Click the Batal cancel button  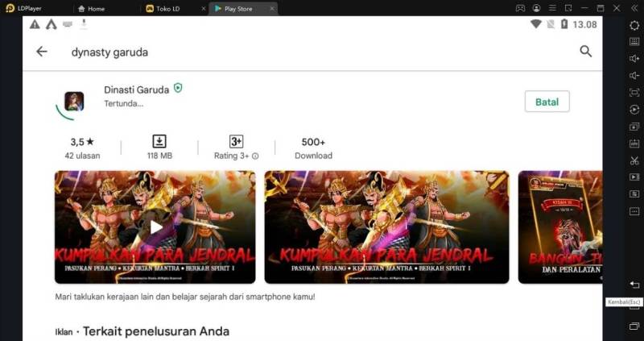pyautogui.click(x=547, y=102)
